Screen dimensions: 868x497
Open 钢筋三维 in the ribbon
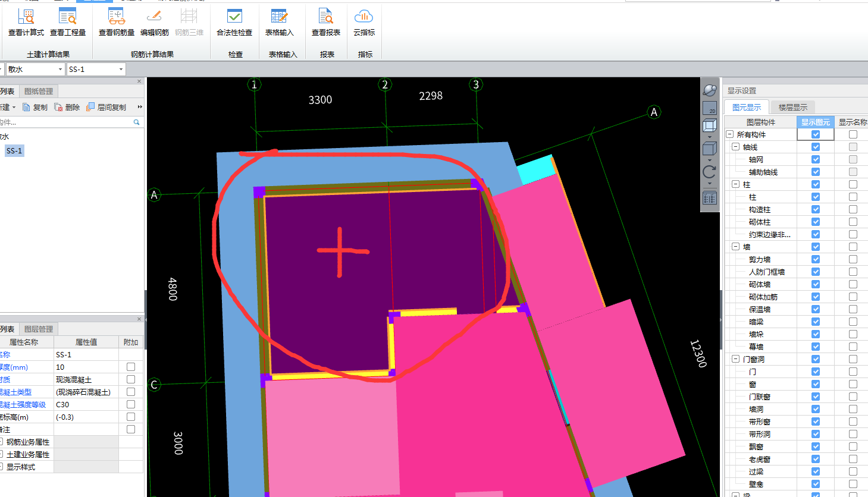pyautogui.click(x=189, y=23)
